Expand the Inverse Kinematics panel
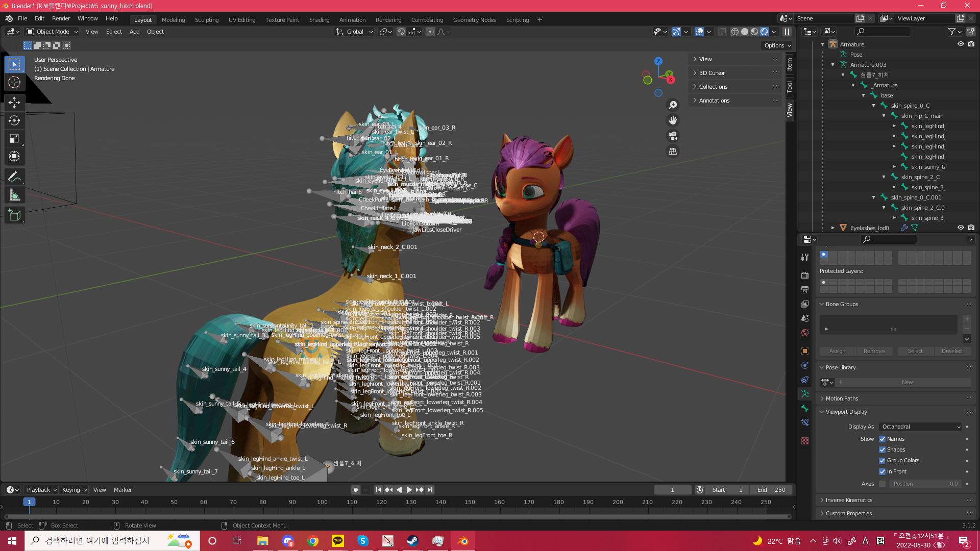Viewport: 980px width, 551px height. pos(849,500)
